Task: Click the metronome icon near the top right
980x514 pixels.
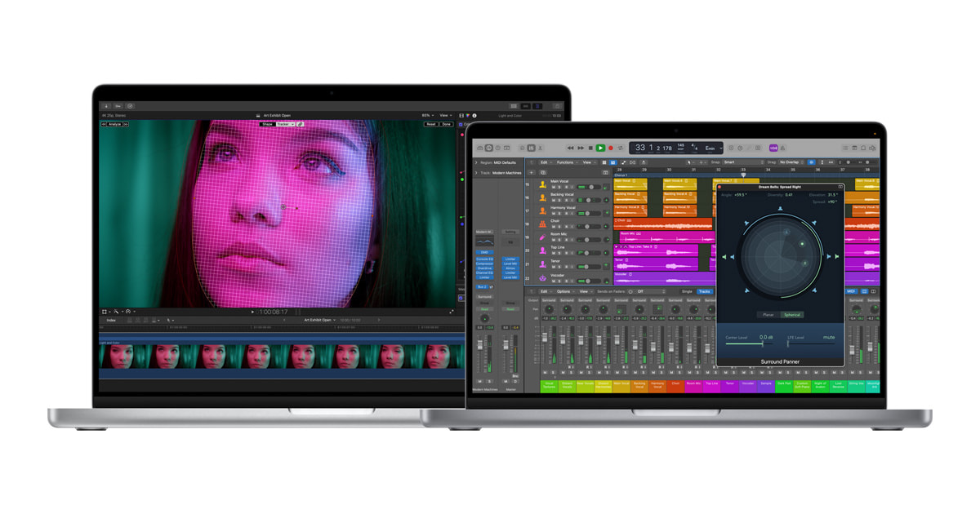Action: tap(783, 148)
